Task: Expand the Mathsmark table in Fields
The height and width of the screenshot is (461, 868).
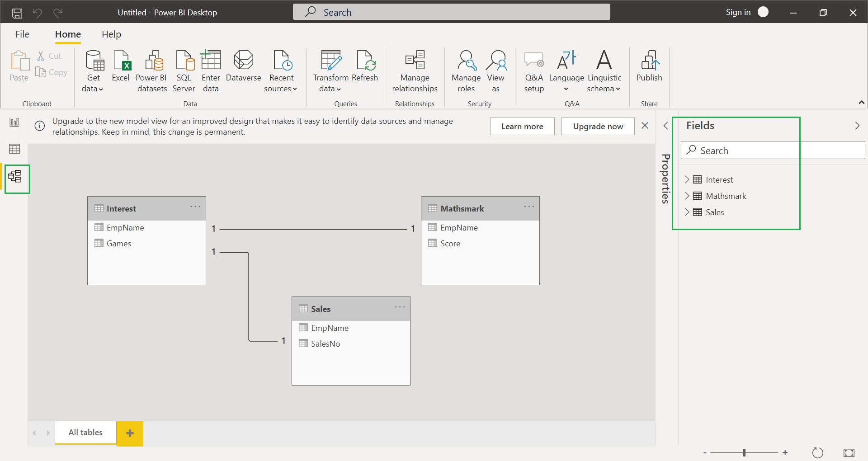Action: (x=687, y=196)
